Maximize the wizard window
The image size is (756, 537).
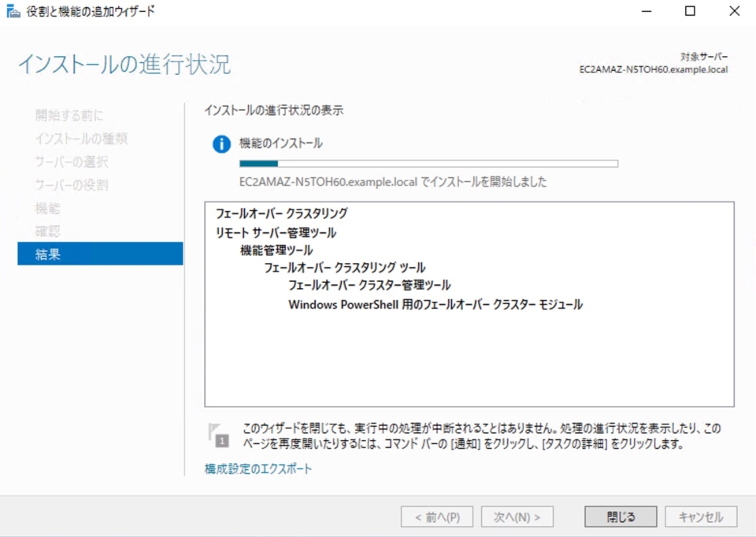(690, 11)
